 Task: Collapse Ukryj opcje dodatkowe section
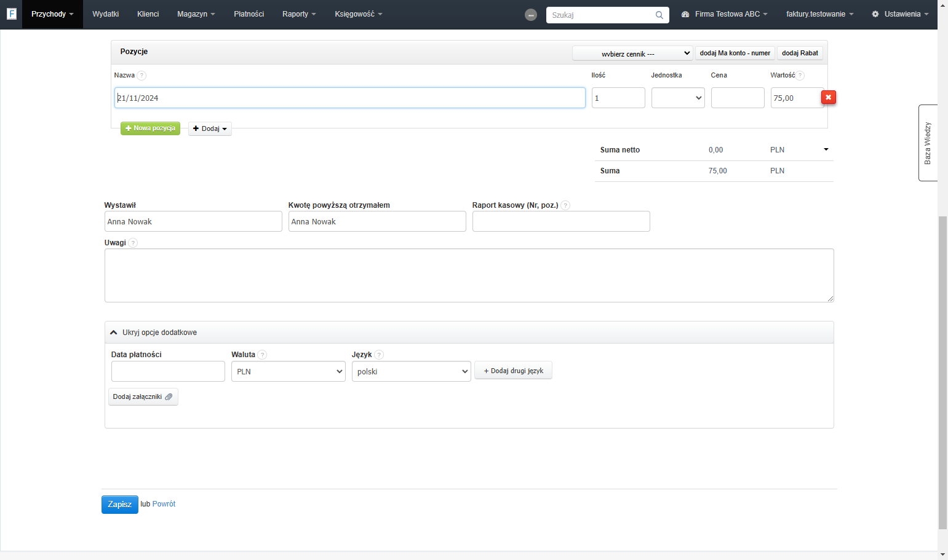[x=154, y=333]
